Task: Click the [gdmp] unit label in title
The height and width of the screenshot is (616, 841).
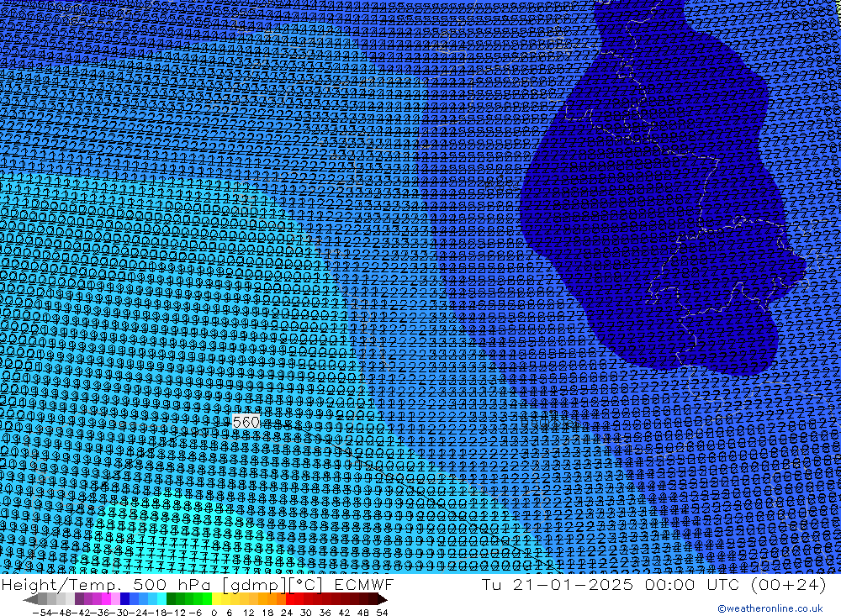Action: pos(255,584)
